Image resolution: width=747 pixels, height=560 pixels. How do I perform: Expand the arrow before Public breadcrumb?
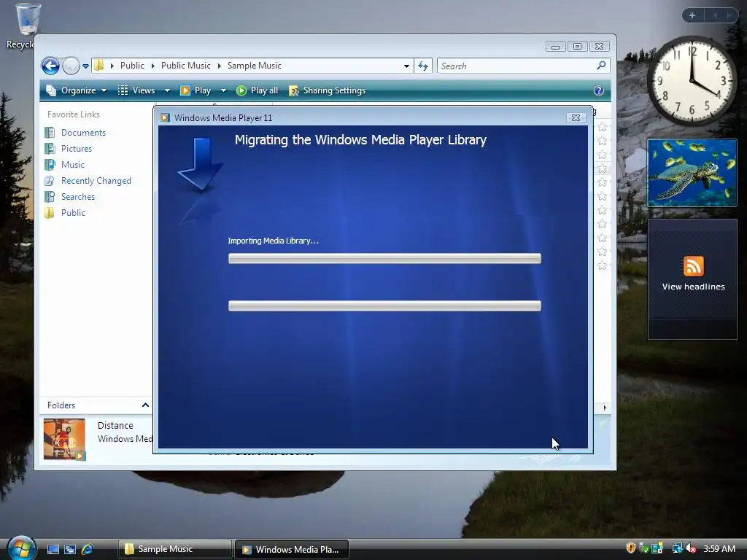click(112, 66)
